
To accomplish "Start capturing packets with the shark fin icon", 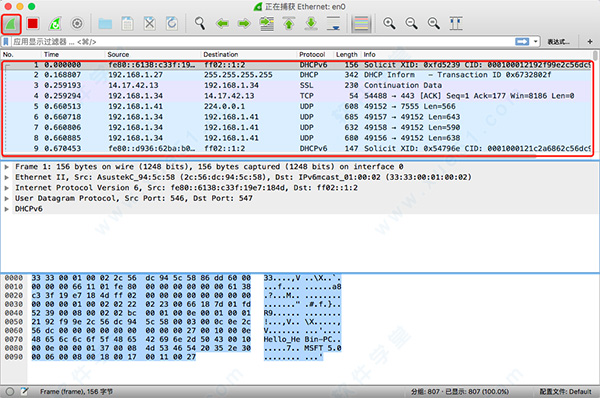I will pyautogui.click(x=11, y=24).
